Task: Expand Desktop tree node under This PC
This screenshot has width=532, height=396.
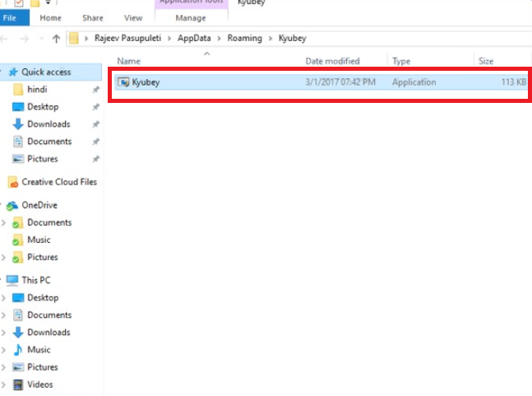Action: point(4,298)
